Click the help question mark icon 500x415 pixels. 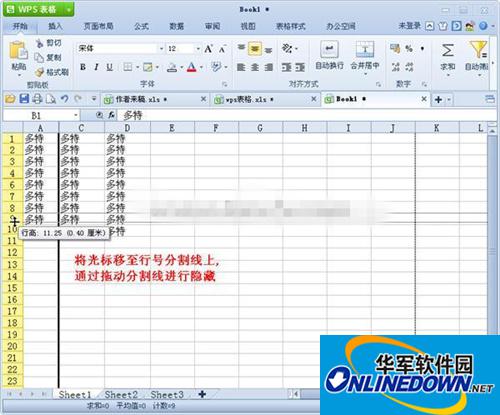(x=483, y=26)
